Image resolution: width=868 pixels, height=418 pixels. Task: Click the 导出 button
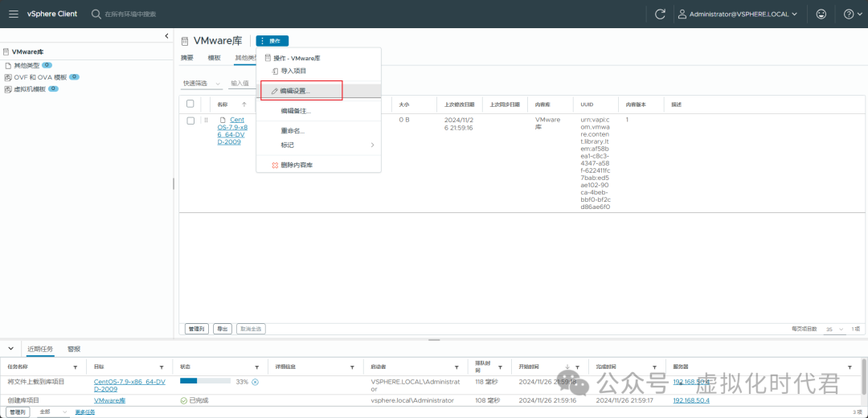[x=223, y=329]
